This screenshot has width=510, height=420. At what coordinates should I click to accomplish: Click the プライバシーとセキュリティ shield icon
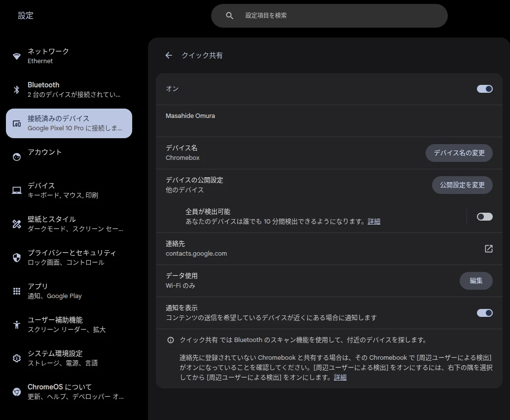tap(16, 257)
